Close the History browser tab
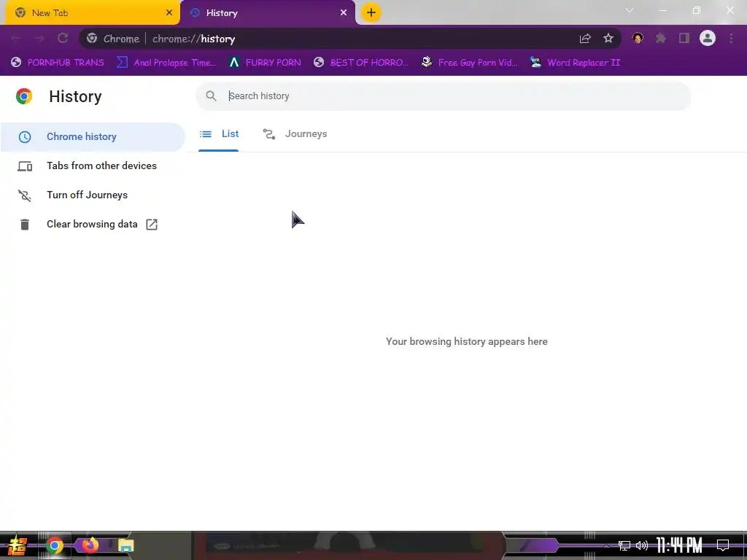 pyautogui.click(x=344, y=13)
